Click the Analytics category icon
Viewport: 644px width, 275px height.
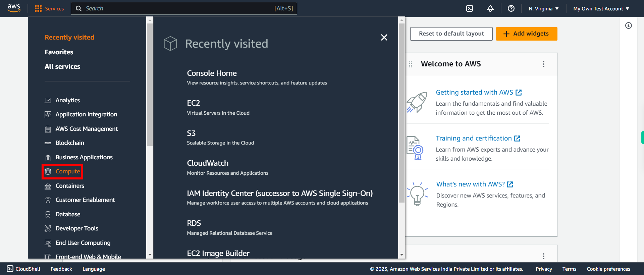pyautogui.click(x=48, y=100)
